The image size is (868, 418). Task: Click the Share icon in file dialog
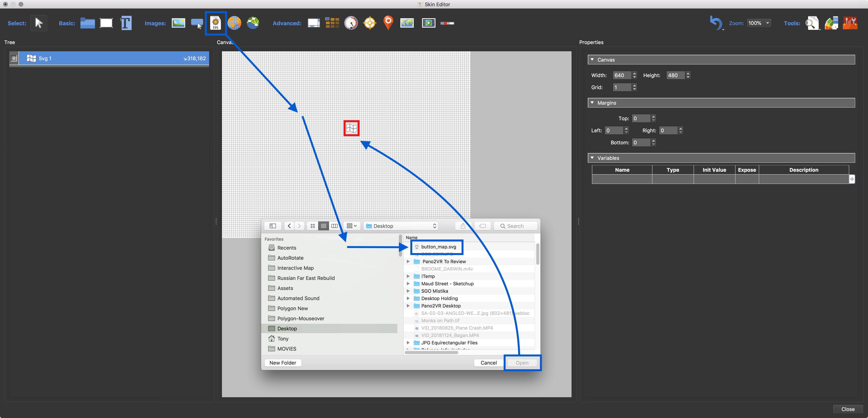point(463,226)
